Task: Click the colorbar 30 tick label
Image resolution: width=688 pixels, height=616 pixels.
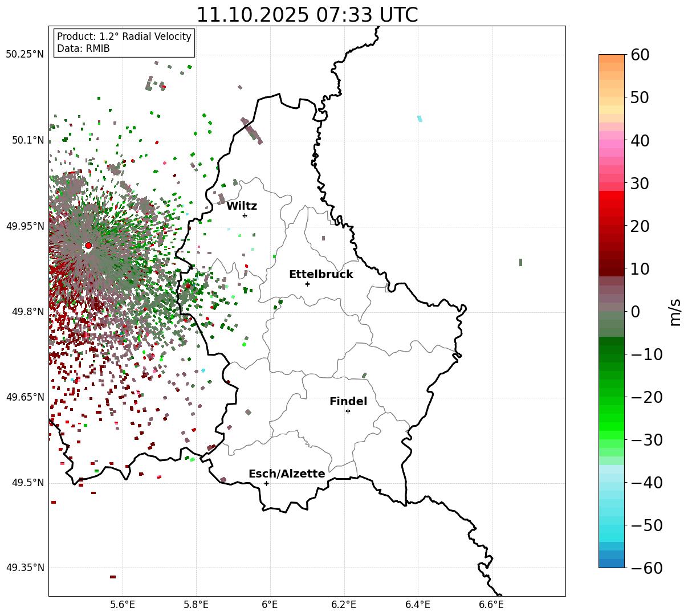Action: pyautogui.click(x=639, y=183)
